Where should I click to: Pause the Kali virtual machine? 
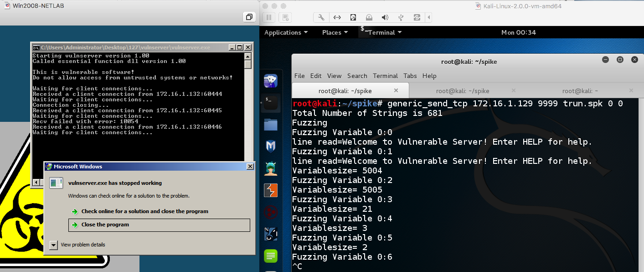269,17
